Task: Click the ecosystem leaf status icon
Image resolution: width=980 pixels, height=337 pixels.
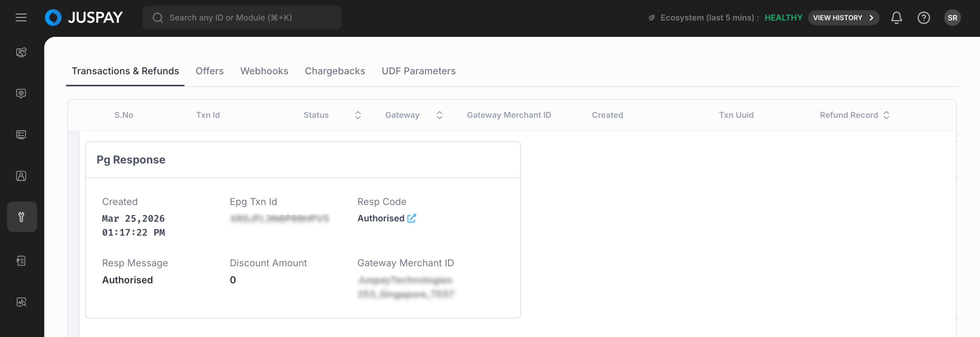Action: pyautogui.click(x=652, y=18)
